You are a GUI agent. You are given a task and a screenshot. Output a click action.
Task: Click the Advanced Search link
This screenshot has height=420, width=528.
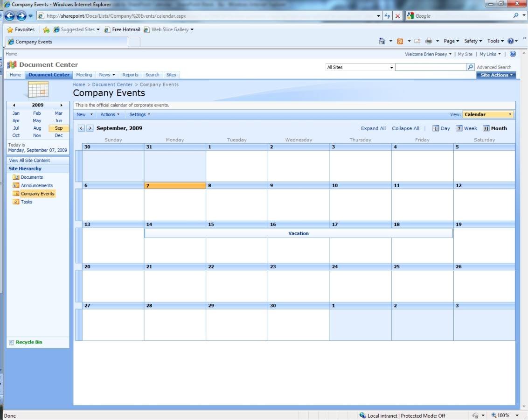[493, 67]
